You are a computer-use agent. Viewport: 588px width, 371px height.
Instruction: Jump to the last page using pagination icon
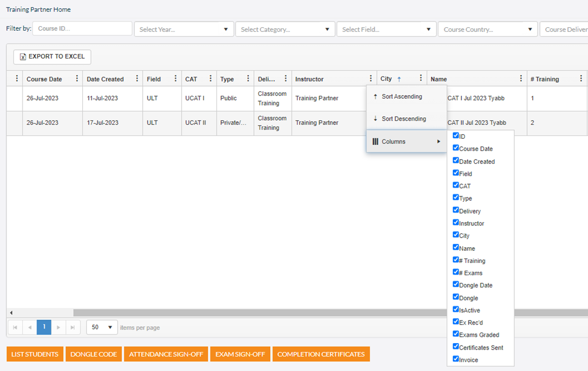click(73, 327)
